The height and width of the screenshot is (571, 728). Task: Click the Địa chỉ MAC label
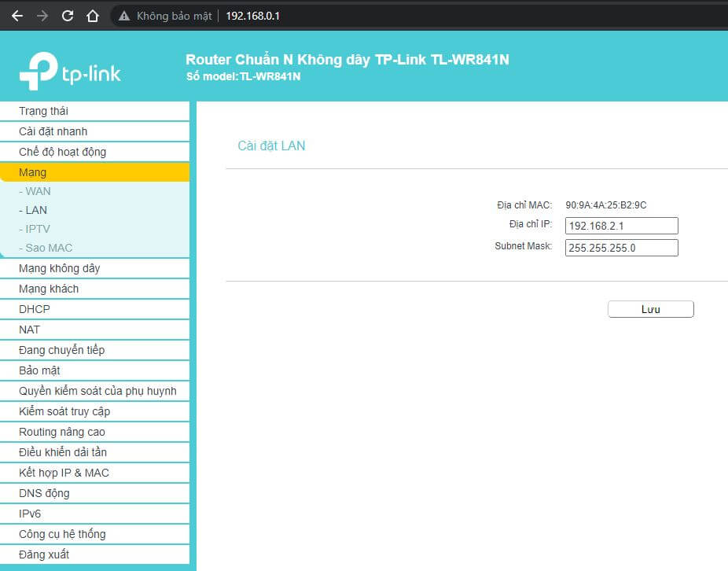(x=524, y=205)
